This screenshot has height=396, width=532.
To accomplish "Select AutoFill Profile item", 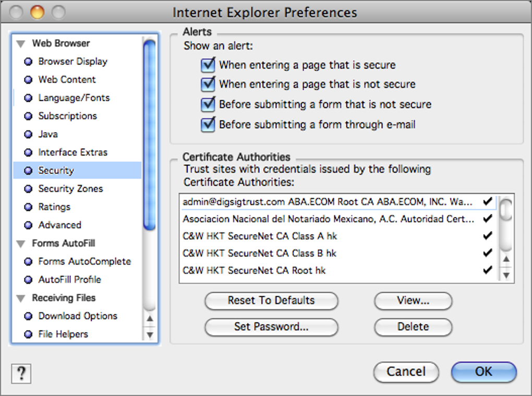I will [x=69, y=279].
